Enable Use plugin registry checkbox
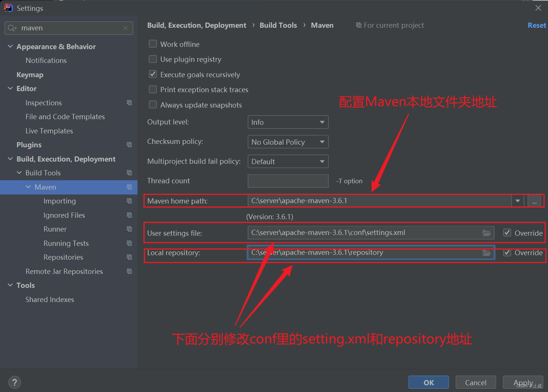This screenshot has height=392, width=548. point(153,59)
